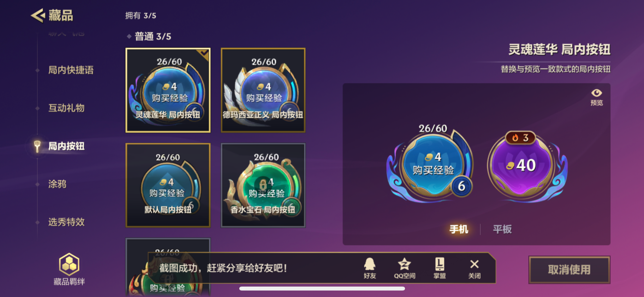Close the screenshot share banner
Image resolution: width=644 pixels, height=297 pixels.
click(474, 268)
